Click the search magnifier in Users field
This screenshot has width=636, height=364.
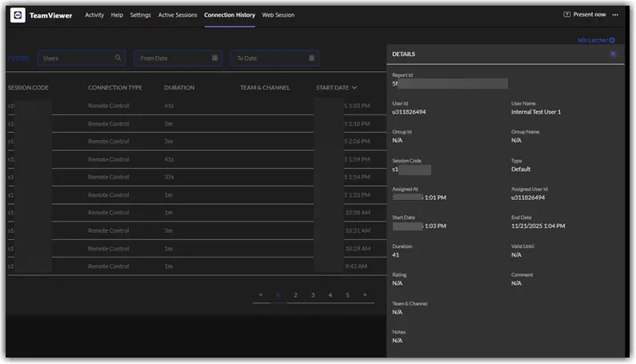pos(118,58)
